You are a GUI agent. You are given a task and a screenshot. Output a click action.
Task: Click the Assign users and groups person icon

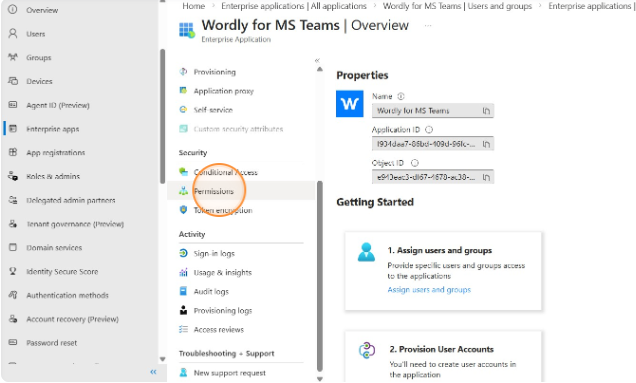point(367,252)
